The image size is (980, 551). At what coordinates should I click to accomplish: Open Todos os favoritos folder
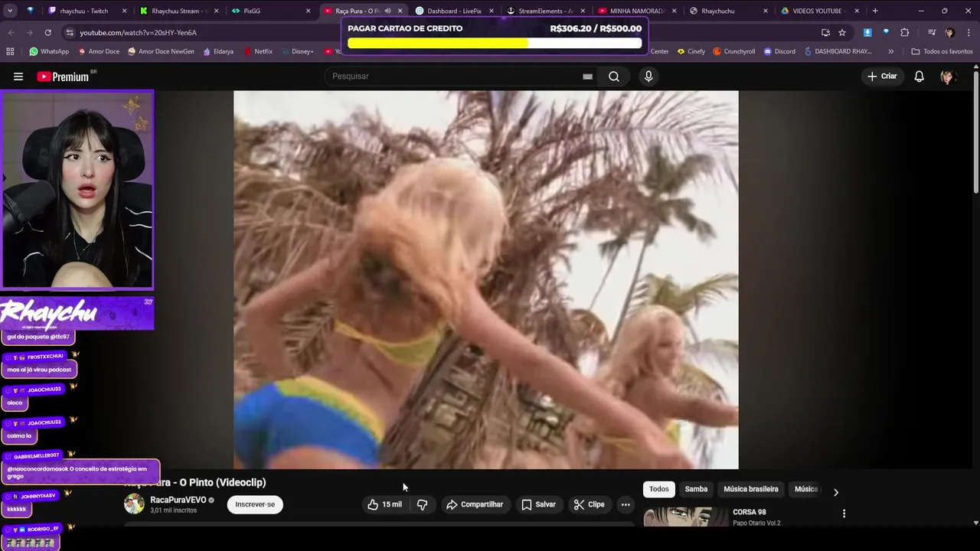tap(942, 51)
